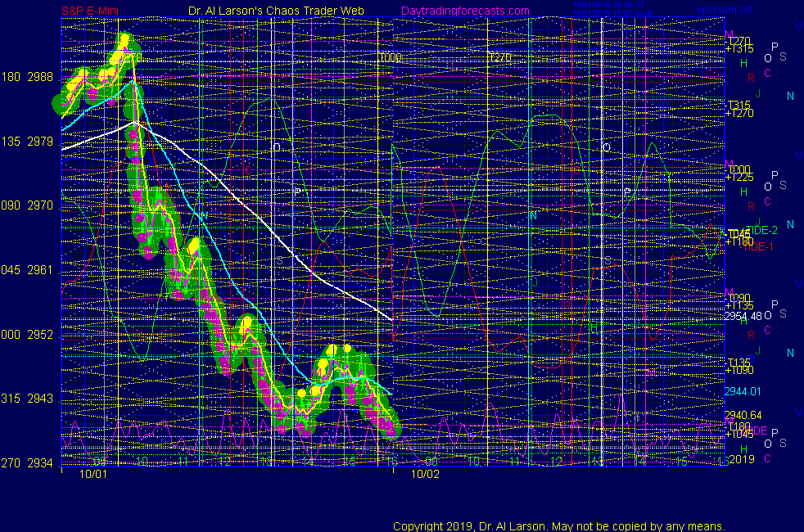Click the +T270 level label on right axis

[x=739, y=113]
